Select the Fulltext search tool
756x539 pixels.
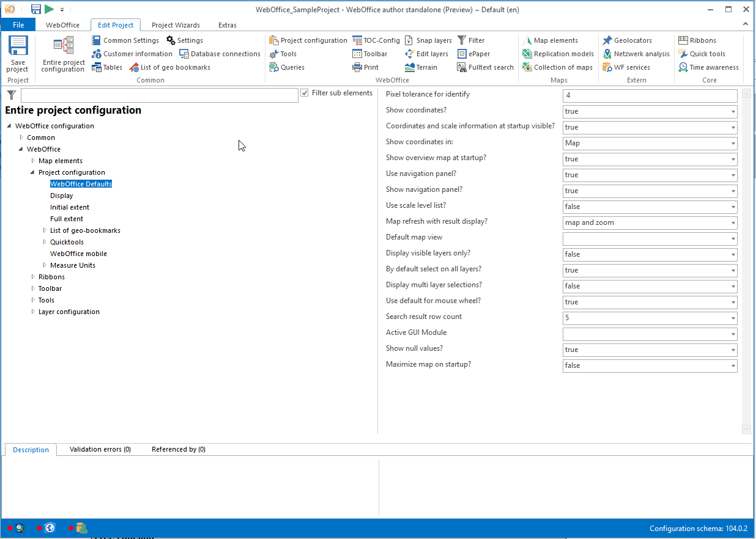click(485, 67)
